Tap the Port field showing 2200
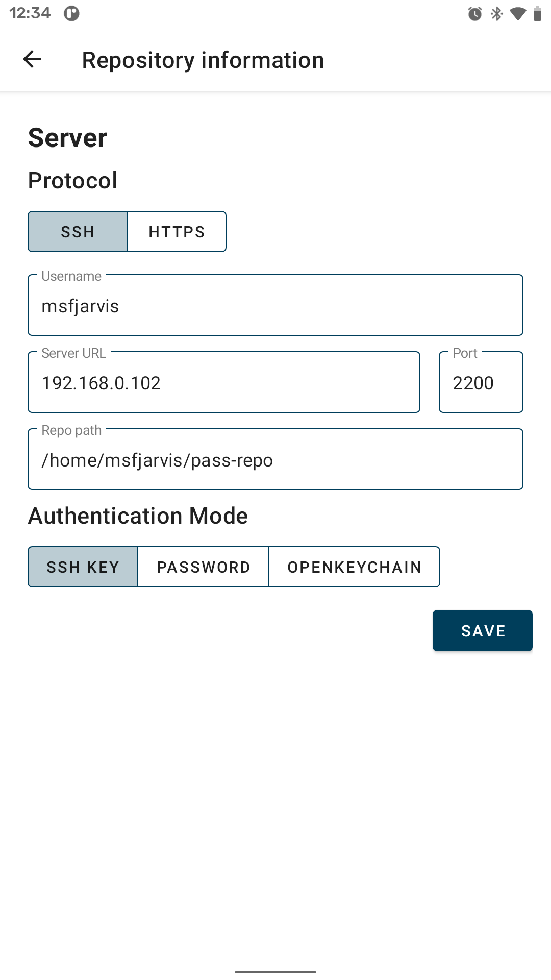Viewport: 551px width, 980px height. [481, 383]
